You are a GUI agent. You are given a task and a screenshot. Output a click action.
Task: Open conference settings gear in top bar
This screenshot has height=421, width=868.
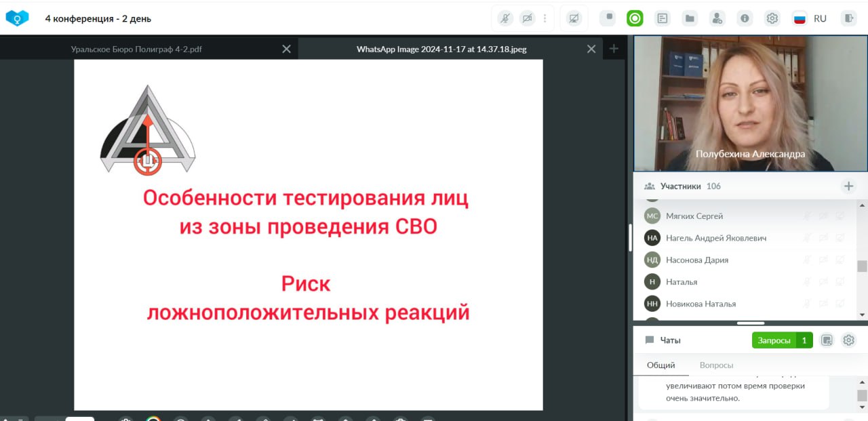coord(772,18)
